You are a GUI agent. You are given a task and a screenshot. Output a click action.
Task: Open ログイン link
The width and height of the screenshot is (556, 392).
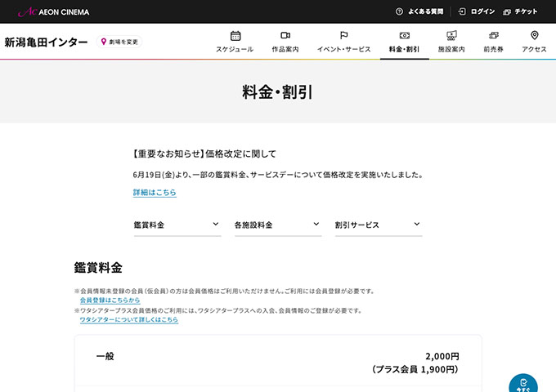coord(482,11)
